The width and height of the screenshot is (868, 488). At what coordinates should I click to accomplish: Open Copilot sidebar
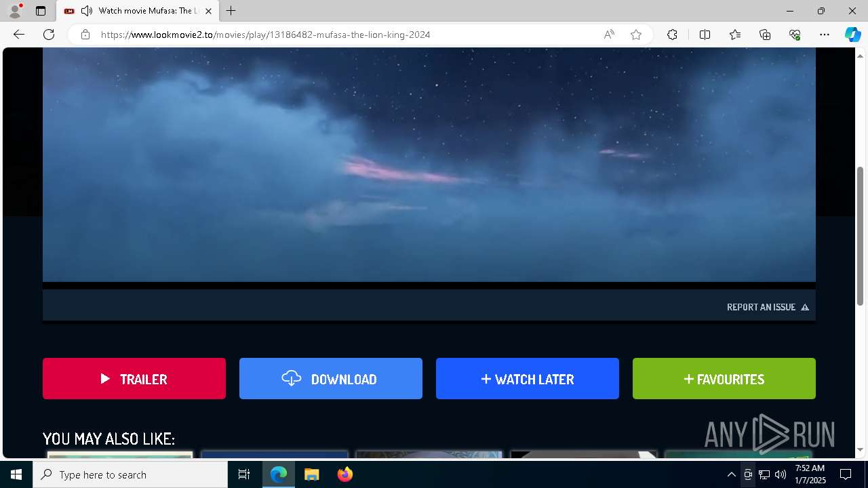pos(852,35)
